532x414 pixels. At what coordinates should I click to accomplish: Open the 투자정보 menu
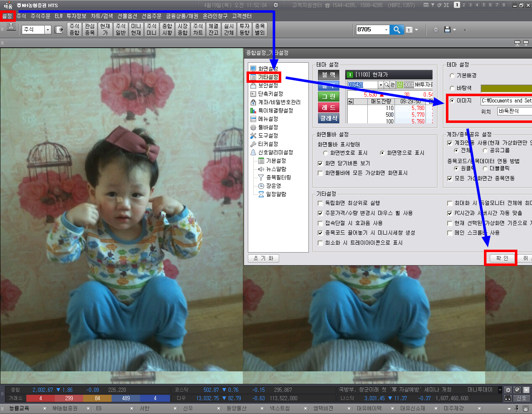pos(76,16)
